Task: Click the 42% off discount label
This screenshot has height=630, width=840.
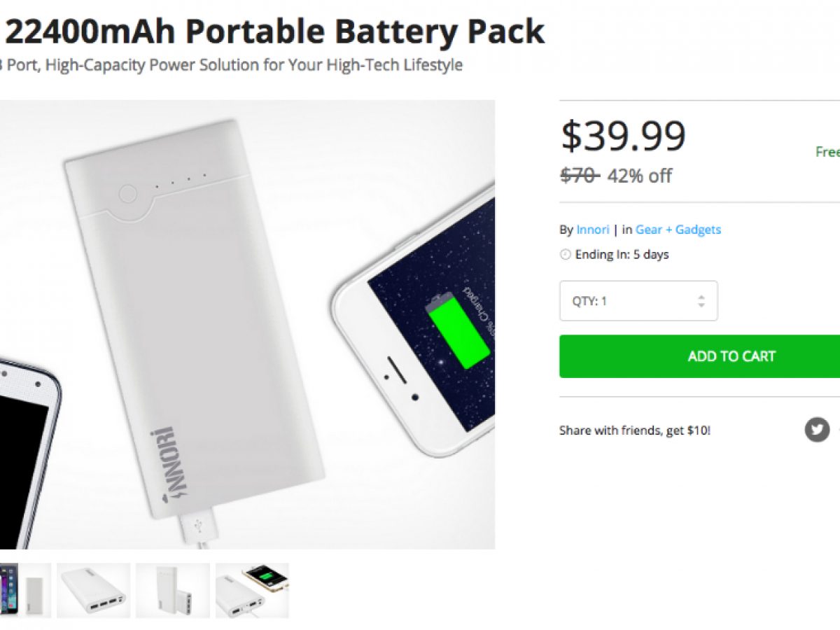Action: (x=640, y=176)
